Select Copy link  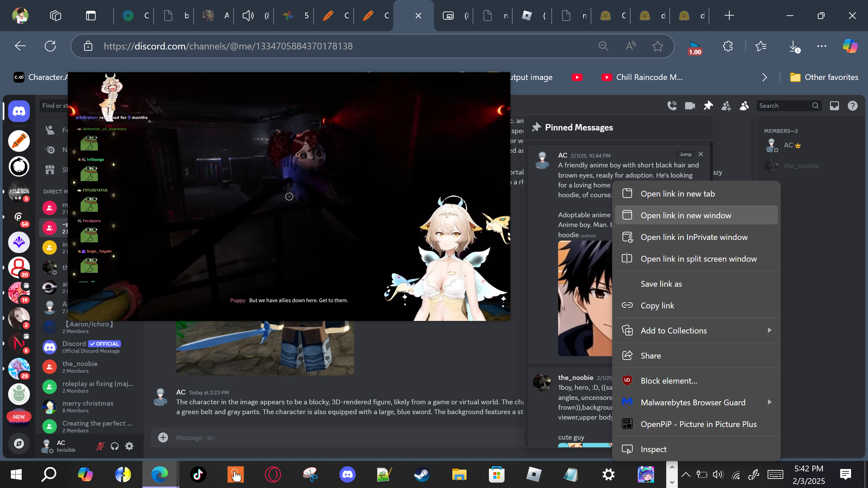[x=696, y=305]
